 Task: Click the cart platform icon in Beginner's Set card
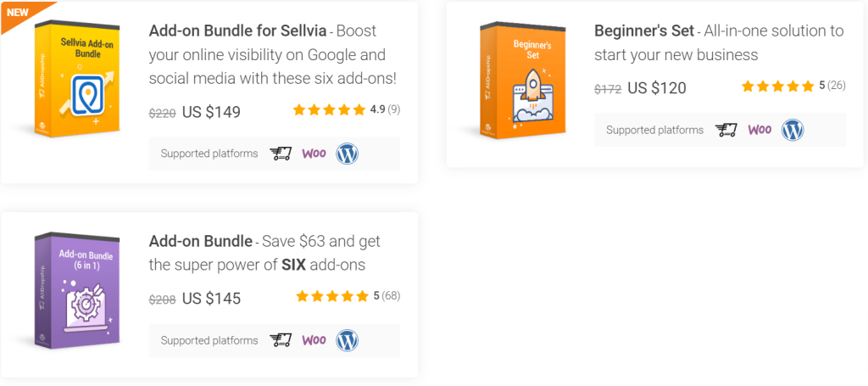(726, 130)
